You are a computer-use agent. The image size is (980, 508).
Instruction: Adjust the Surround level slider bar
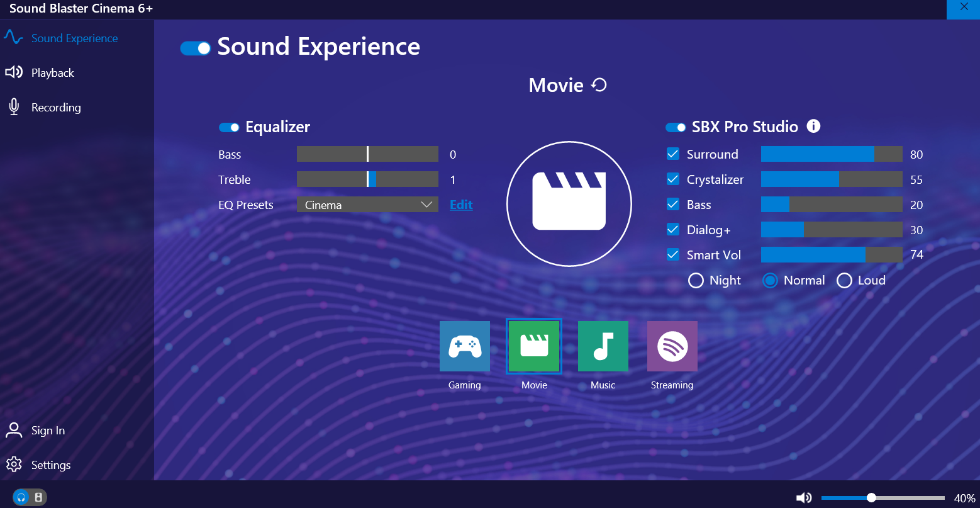click(x=832, y=154)
